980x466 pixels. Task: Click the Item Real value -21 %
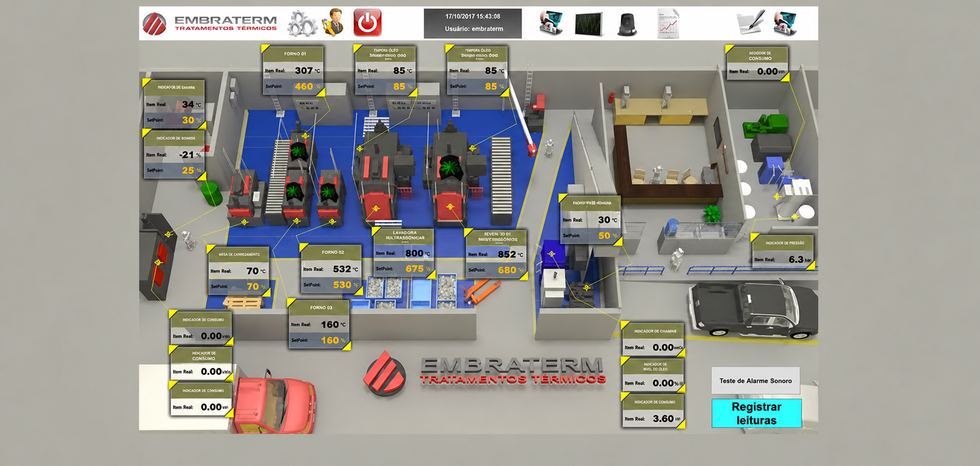pos(190,155)
